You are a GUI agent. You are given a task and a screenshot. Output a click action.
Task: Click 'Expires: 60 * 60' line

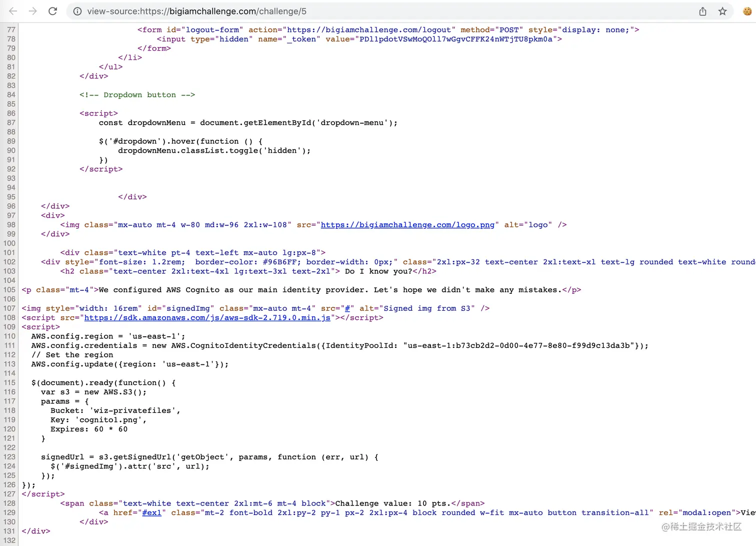pos(89,429)
